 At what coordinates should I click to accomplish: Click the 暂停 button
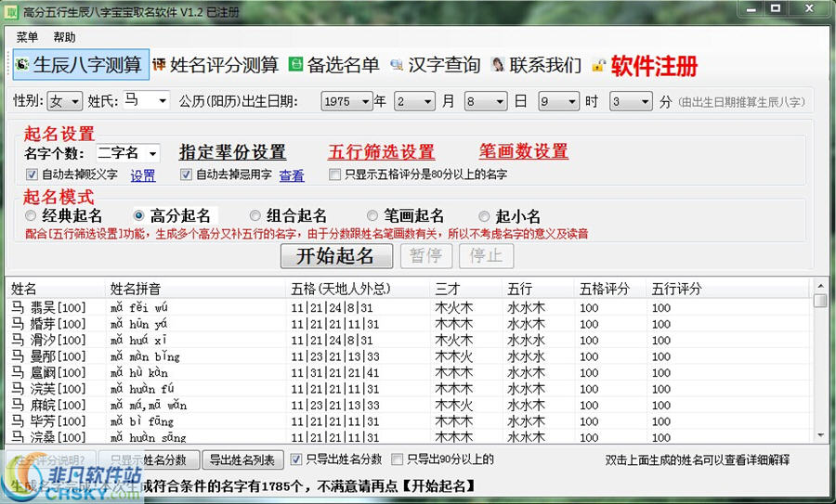point(426,256)
